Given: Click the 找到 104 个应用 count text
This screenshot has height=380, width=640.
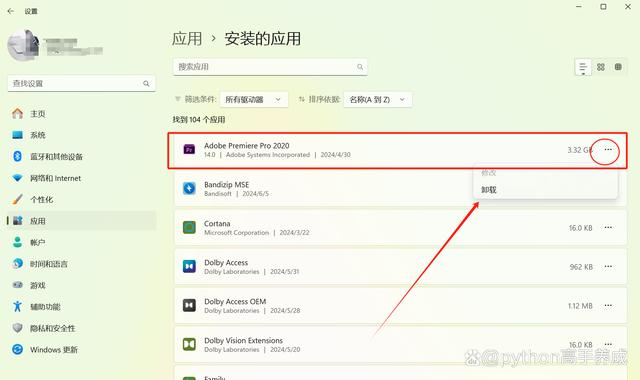Looking at the screenshot, I should [199, 120].
